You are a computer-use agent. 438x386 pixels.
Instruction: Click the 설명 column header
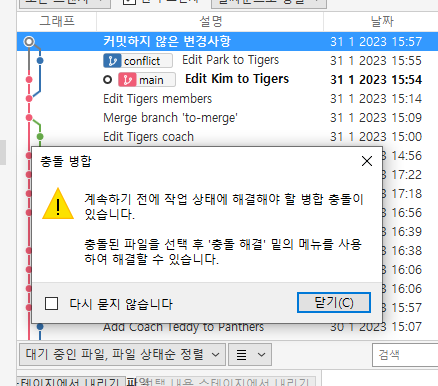[210, 21]
